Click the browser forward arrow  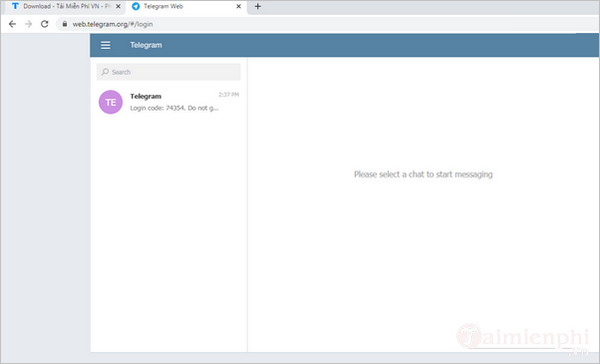(28, 24)
